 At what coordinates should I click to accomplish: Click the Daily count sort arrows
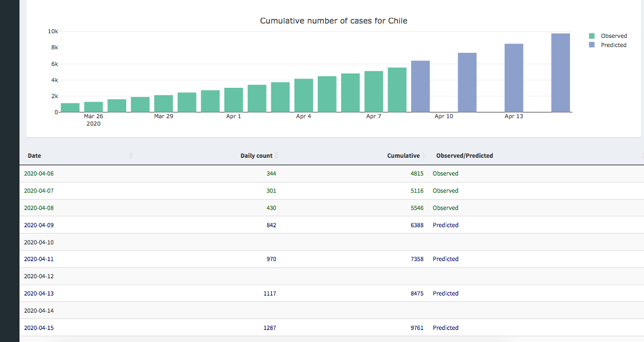[277, 156]
